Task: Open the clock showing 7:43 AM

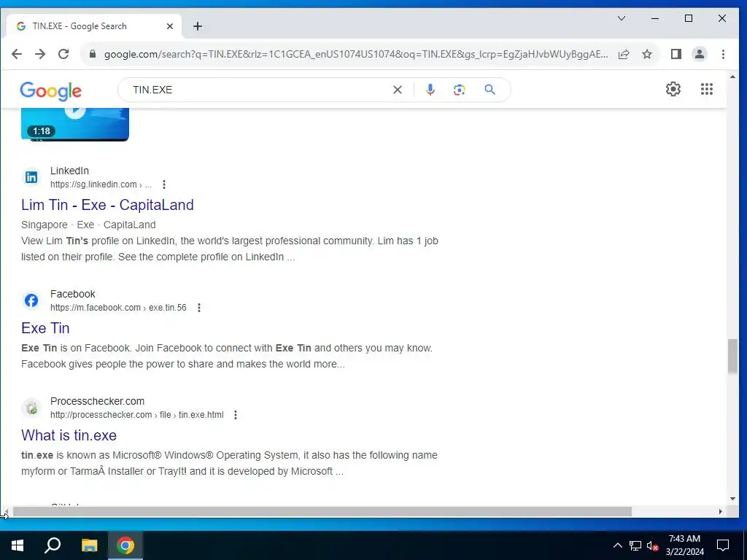Action: [684, 545]
